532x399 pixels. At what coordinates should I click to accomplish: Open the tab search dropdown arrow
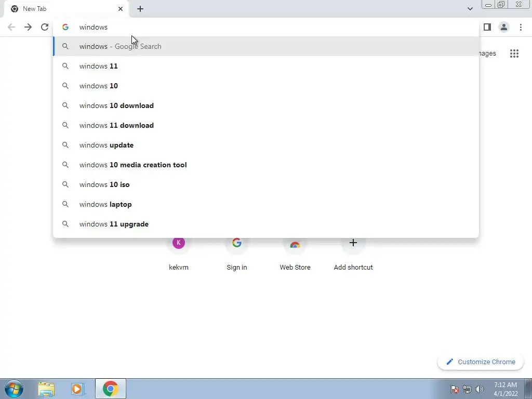(x=470, y=9)
